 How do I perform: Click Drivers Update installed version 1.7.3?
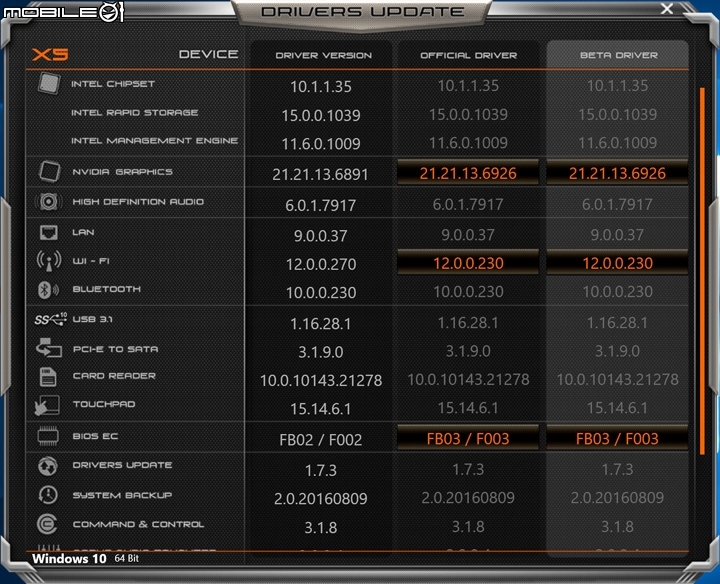point(321,470)
